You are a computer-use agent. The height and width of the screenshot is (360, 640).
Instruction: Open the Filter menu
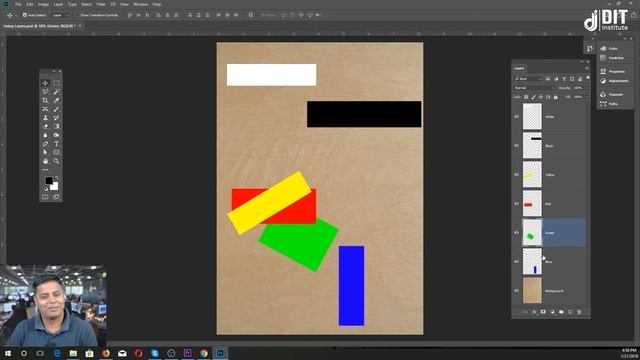point(101,4)
